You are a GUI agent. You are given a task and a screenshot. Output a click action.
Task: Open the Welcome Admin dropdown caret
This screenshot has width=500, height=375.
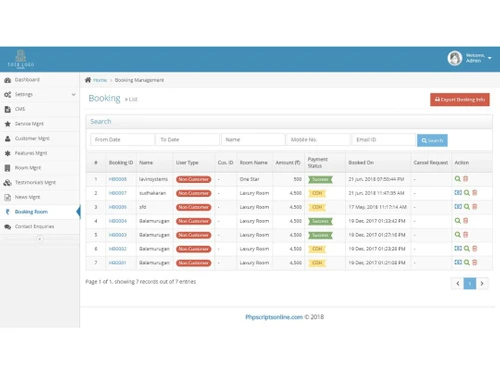[x=490, y=58]
